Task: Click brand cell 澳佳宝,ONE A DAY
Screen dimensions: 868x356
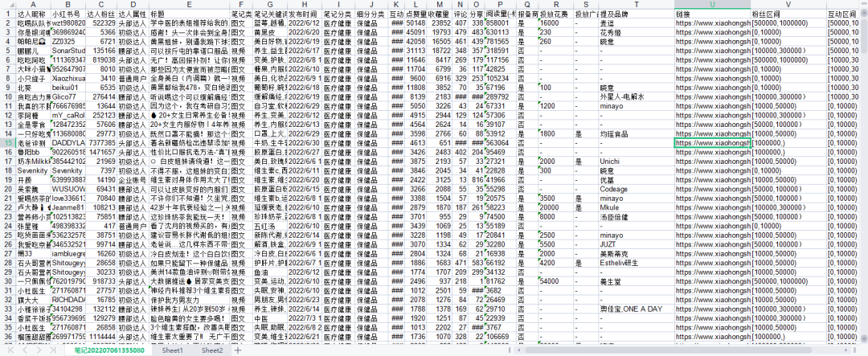Action: pyautogui.click(x=636, y=309)
